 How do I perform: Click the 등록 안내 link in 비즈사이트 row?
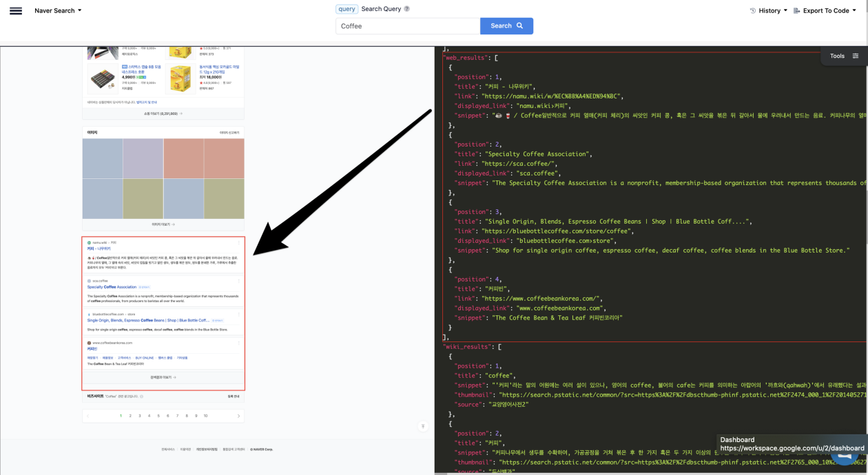(234, 397)
